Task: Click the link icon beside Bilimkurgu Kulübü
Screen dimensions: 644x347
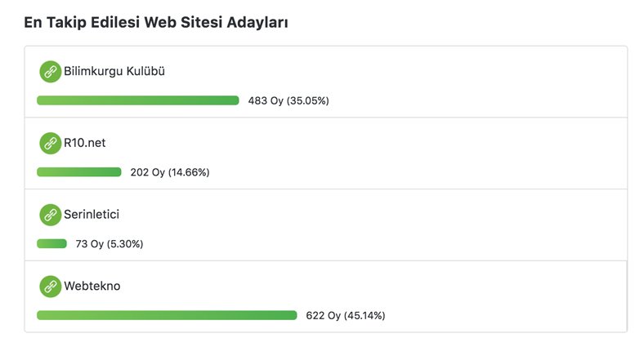Action: (51, 72)
